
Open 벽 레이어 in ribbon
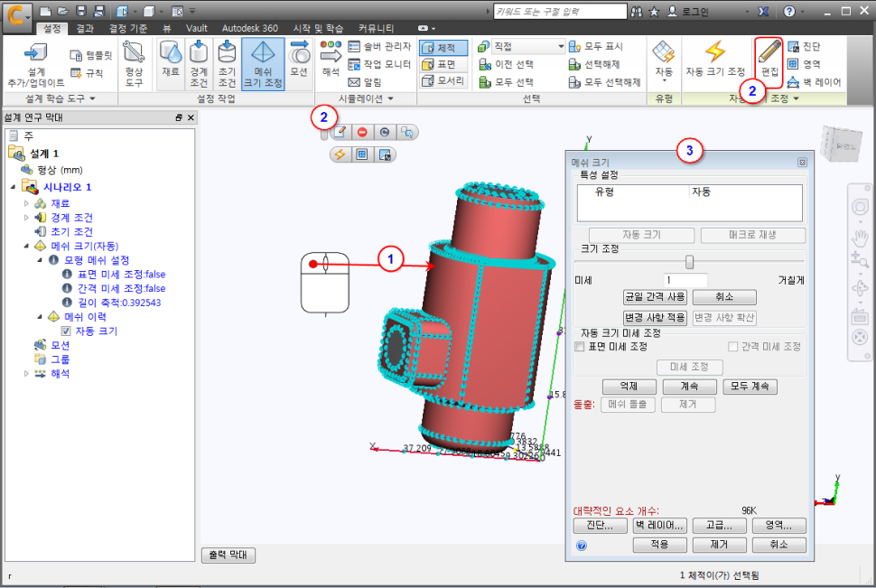click(814, 82)
